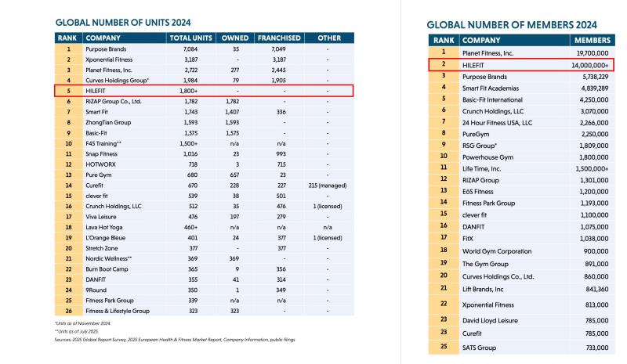Click the TOTAL UNITS column header
Screen dimensions: 627x364
(x=190, y=38)
